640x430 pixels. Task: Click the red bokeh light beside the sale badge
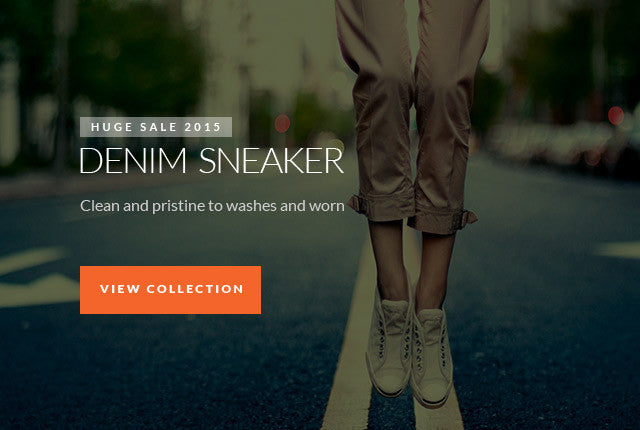pyautogui.click(x=282, y=123)
